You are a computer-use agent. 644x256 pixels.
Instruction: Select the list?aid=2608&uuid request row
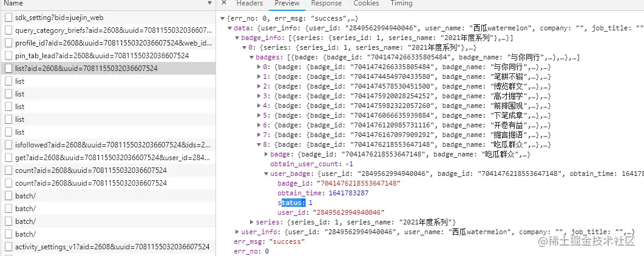click(x=108, y=69)
